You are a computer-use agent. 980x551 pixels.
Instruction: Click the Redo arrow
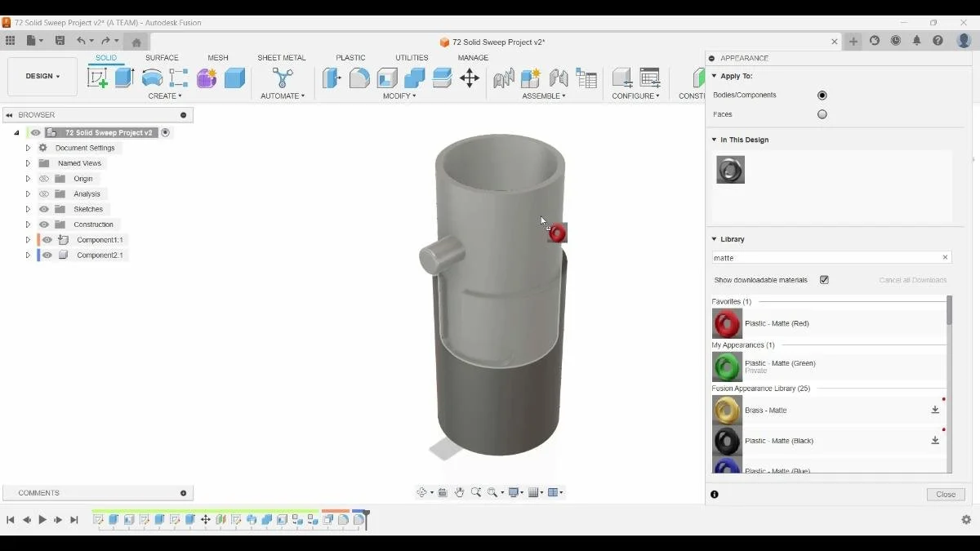pos(105,41)
